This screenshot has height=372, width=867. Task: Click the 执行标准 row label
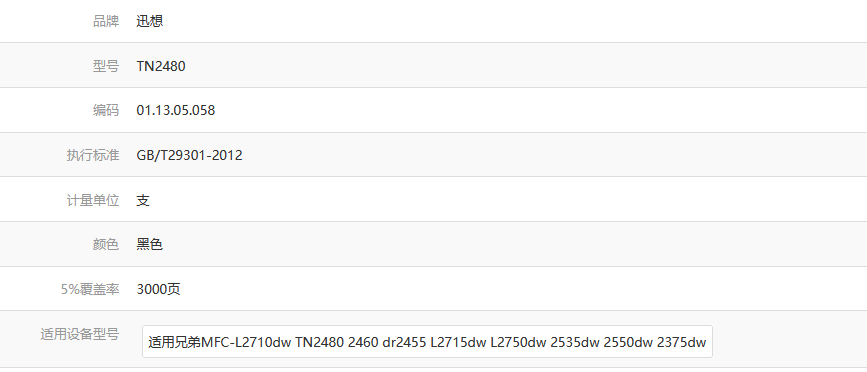tap(93, 155)
